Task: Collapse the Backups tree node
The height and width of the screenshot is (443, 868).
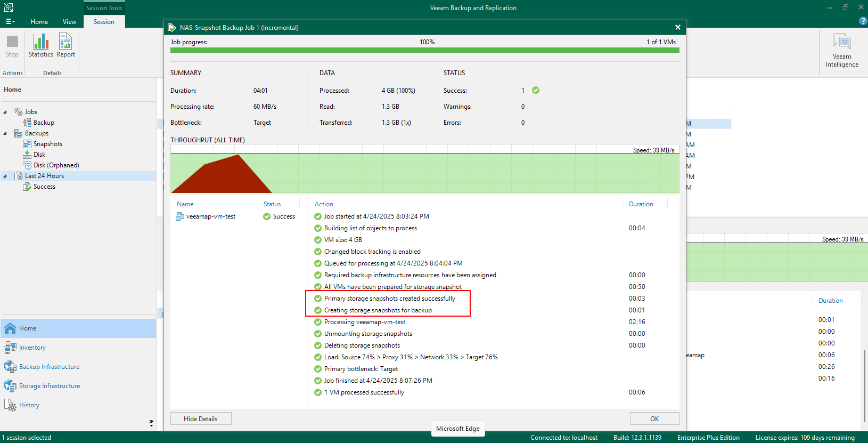Action: (5, 133)
